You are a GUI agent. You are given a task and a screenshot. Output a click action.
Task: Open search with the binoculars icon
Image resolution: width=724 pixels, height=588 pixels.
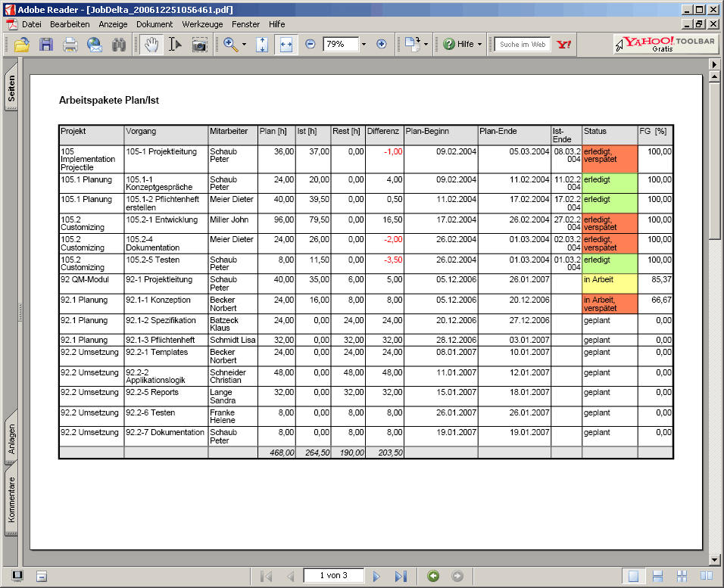click(x=119, y=45)
